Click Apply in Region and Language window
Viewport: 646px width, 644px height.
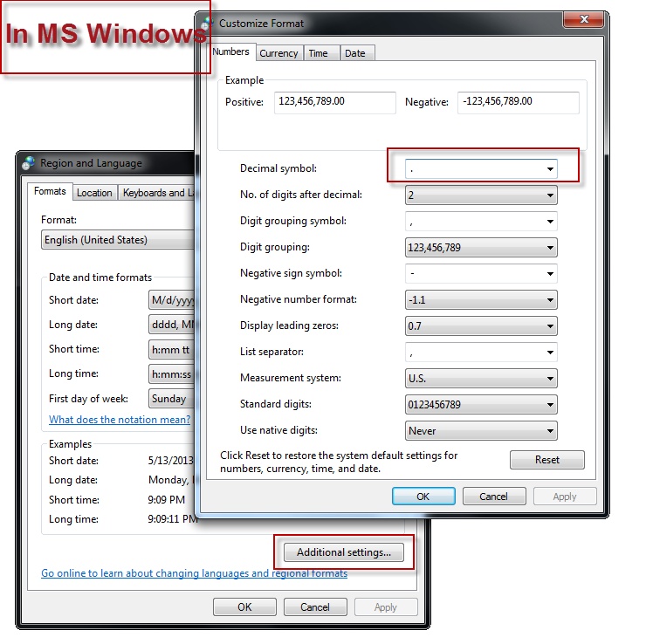[386, 607]
